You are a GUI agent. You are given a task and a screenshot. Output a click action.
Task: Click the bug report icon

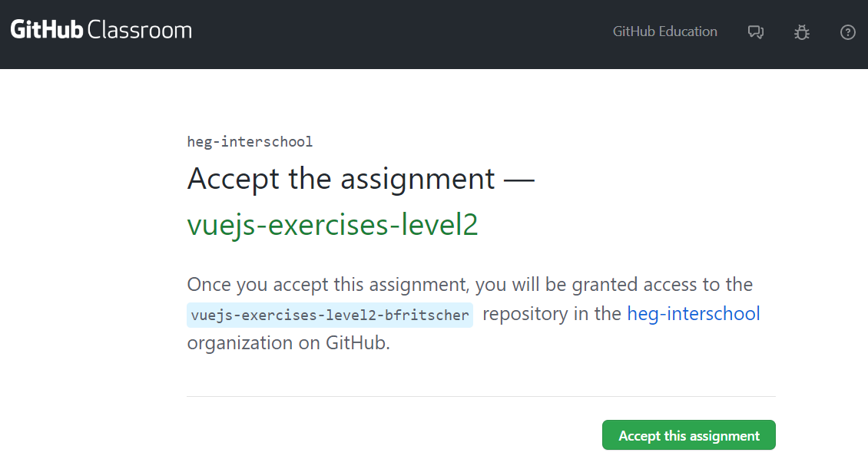tap(802, 32)
